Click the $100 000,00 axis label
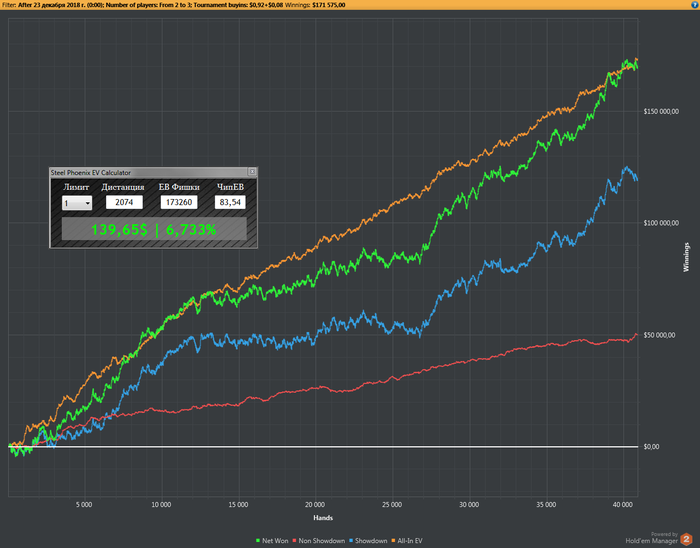Screen dimensions: 700x548 point(661,223)
